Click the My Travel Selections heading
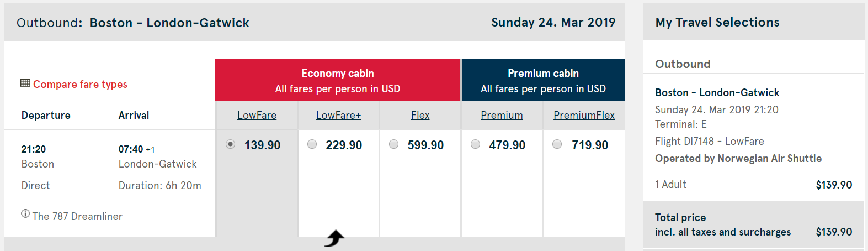This screenshot has width=868, height=251. 717,22
